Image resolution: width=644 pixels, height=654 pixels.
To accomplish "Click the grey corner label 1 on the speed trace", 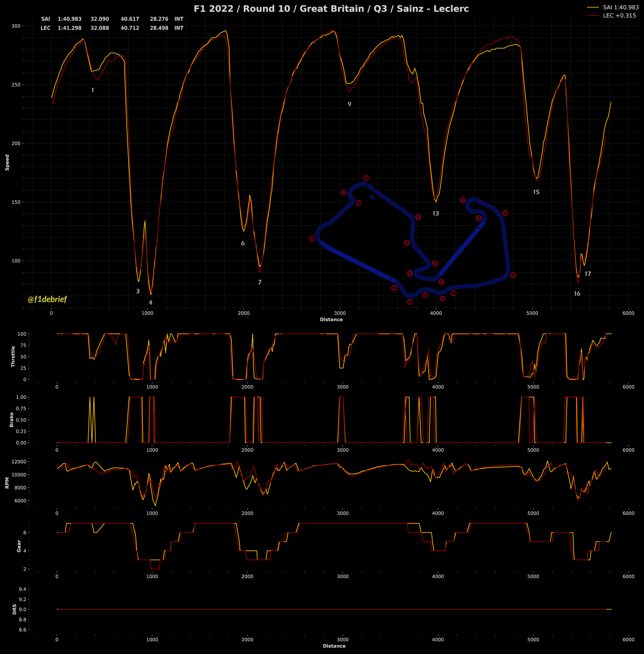I will pyautogui.click(x=93, y=90).
